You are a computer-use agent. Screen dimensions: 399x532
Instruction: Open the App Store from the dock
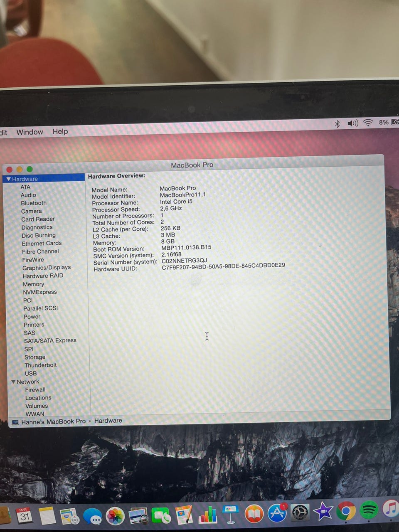click(x=277, y=513)
